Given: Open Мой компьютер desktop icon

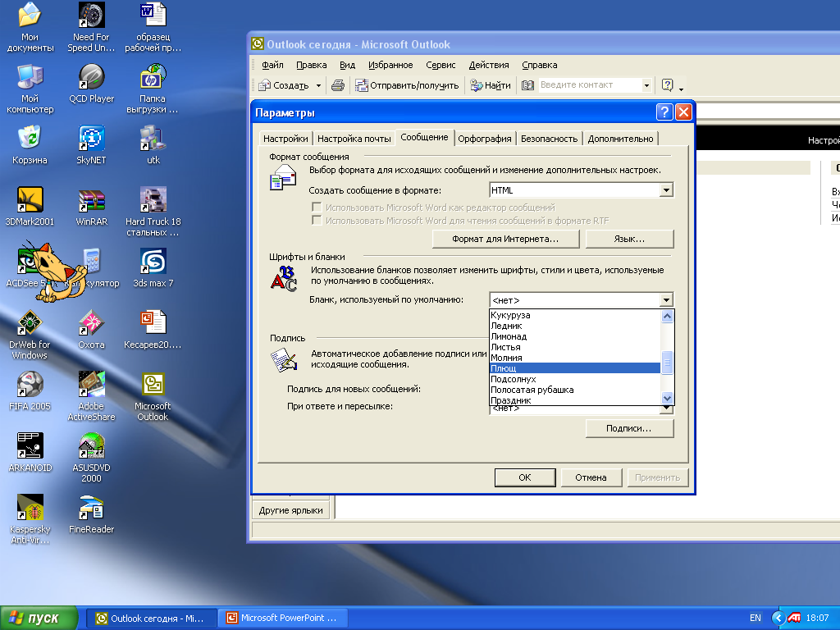Looking at the screenshot, I should pos(30,89).
